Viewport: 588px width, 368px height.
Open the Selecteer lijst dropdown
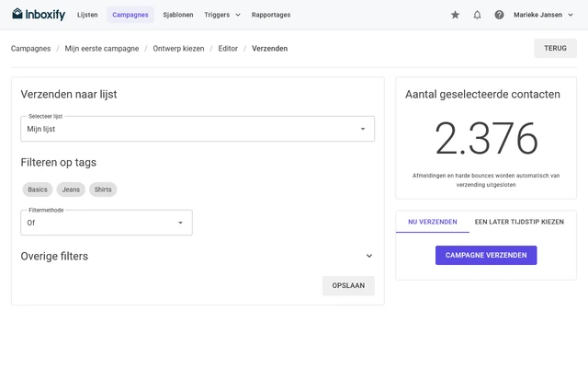198,129
